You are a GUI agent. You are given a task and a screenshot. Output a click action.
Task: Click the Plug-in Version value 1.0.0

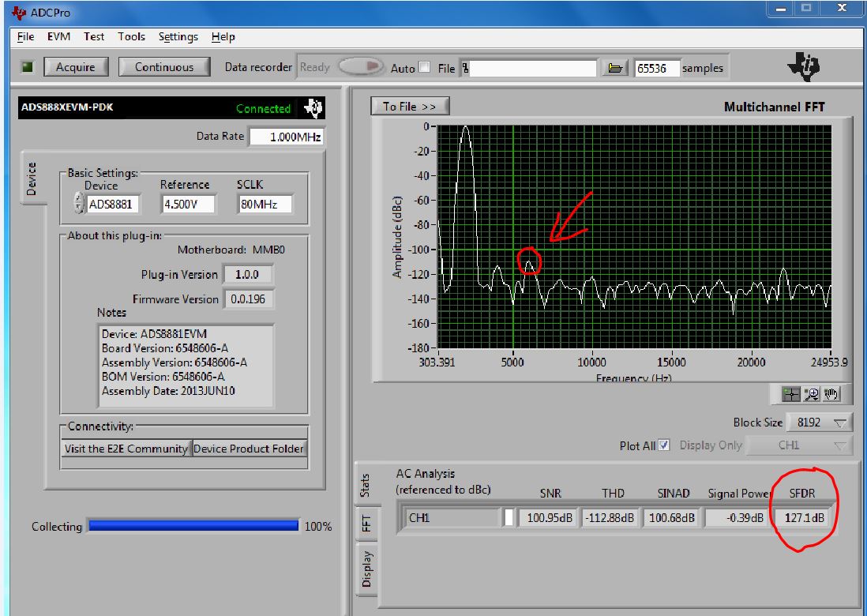[248, 274]
